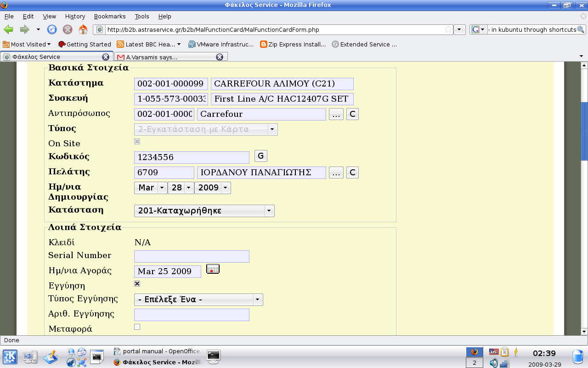
Task: Open the Bookmarks menu
Action: (x=110, y=16)
